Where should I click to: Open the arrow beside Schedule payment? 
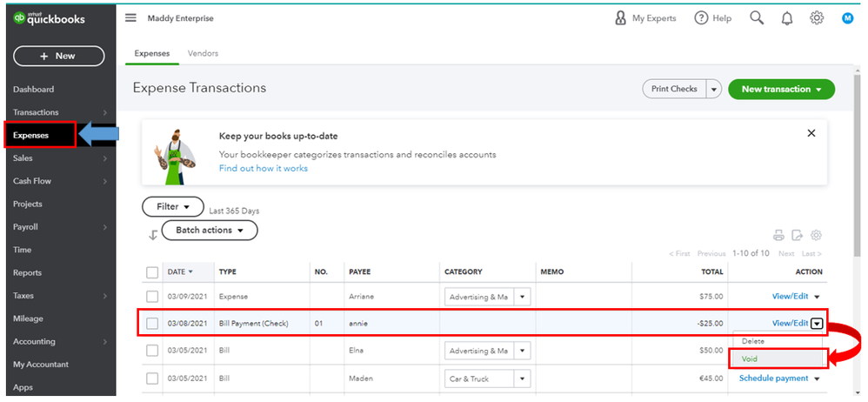click(817, 379)
